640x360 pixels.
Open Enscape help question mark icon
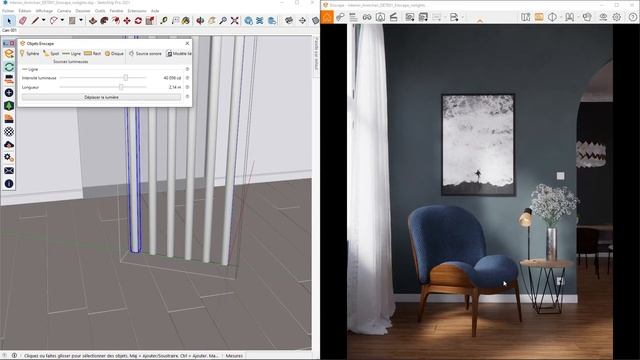tap(632, 17)
